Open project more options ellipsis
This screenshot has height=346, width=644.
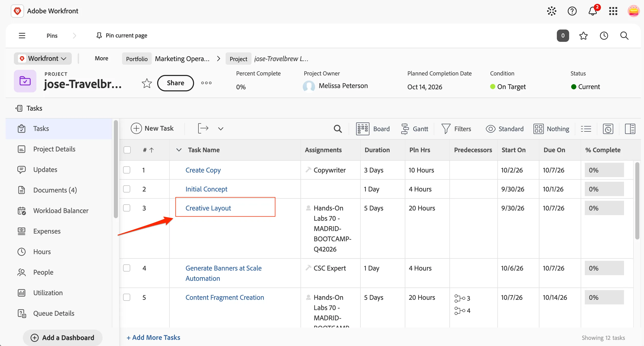[x=206, y=83]
